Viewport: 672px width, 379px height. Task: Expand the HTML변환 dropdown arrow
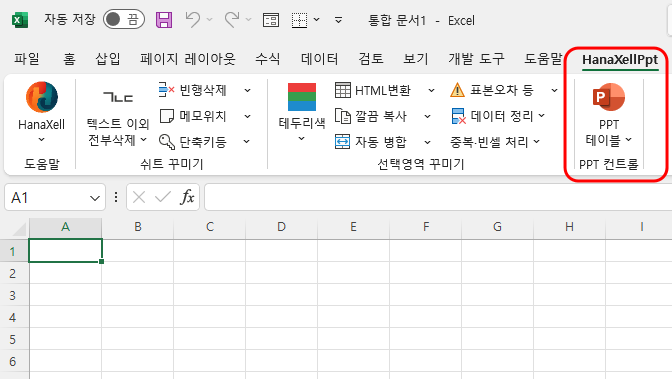pos(431,90)
